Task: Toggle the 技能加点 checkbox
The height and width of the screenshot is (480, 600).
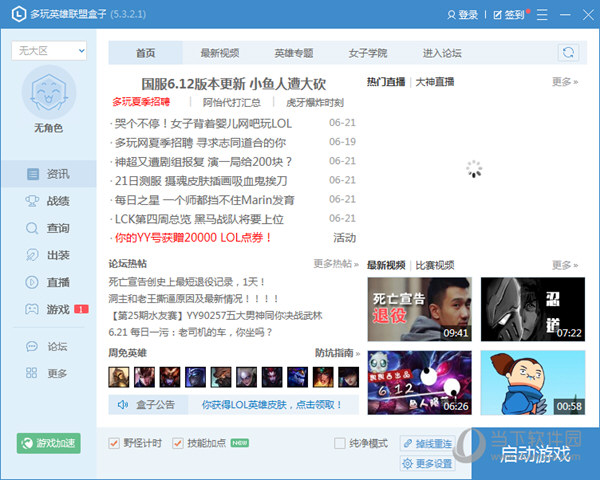Action: coord(178,443)
